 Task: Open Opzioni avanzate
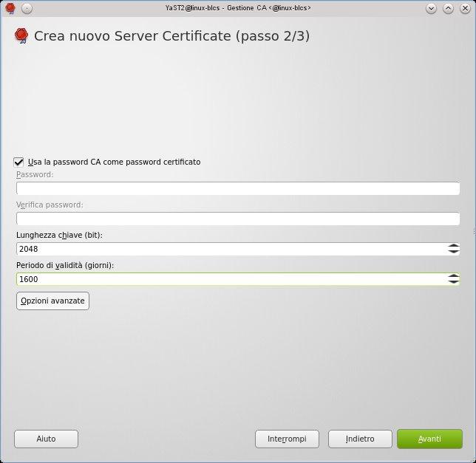52,301
